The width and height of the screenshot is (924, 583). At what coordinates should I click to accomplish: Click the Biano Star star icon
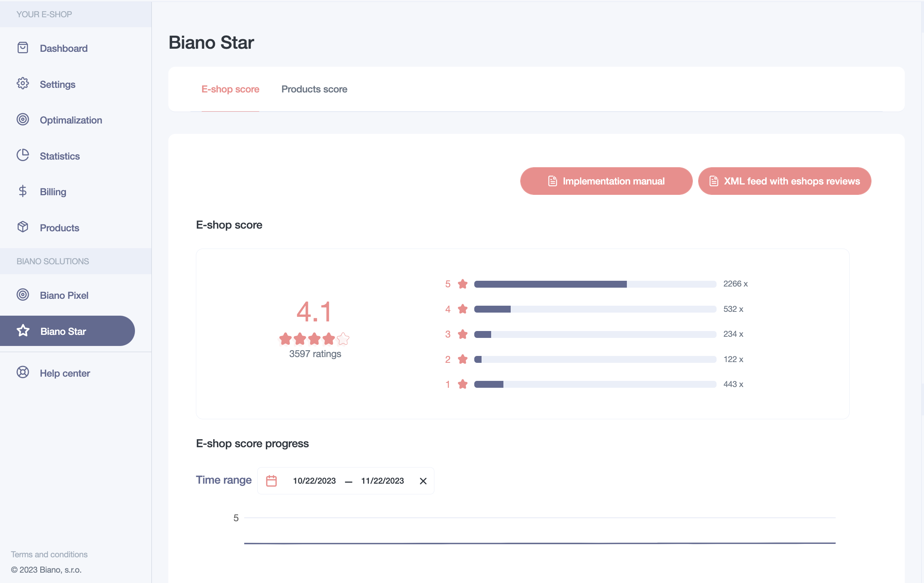click(23, 331)
